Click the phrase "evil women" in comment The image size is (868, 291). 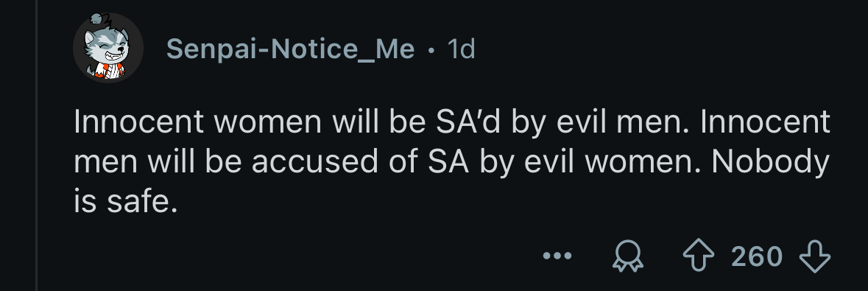[x=599, y=162]
